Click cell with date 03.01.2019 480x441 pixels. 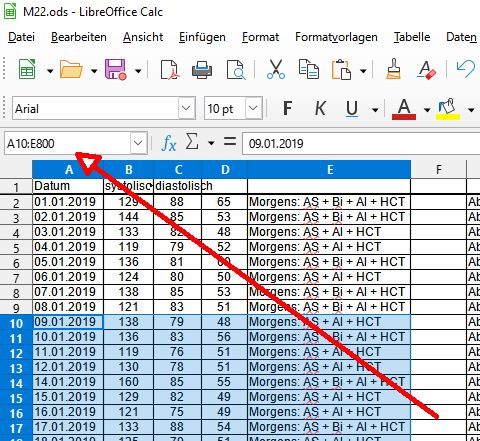68,232
